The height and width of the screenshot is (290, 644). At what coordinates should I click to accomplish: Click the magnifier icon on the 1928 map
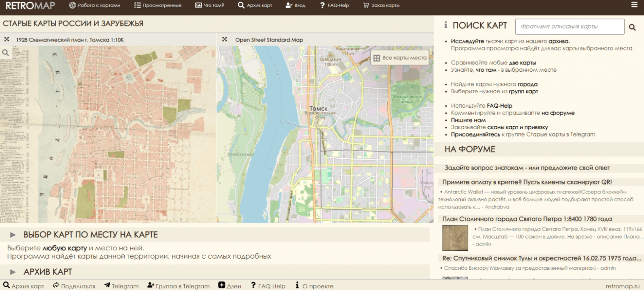pyautogui.click(x=5, y=53)
